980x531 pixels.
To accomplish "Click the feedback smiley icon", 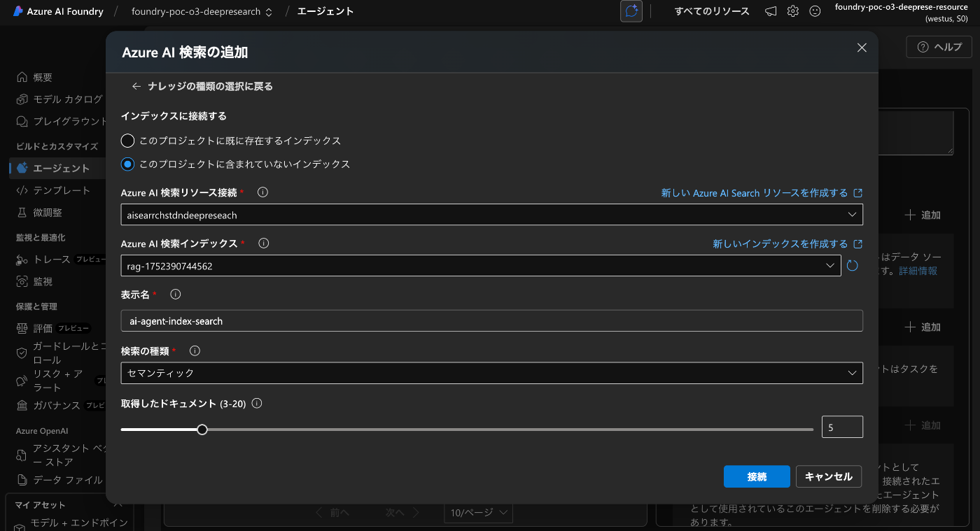I will [x=815, y=11].
